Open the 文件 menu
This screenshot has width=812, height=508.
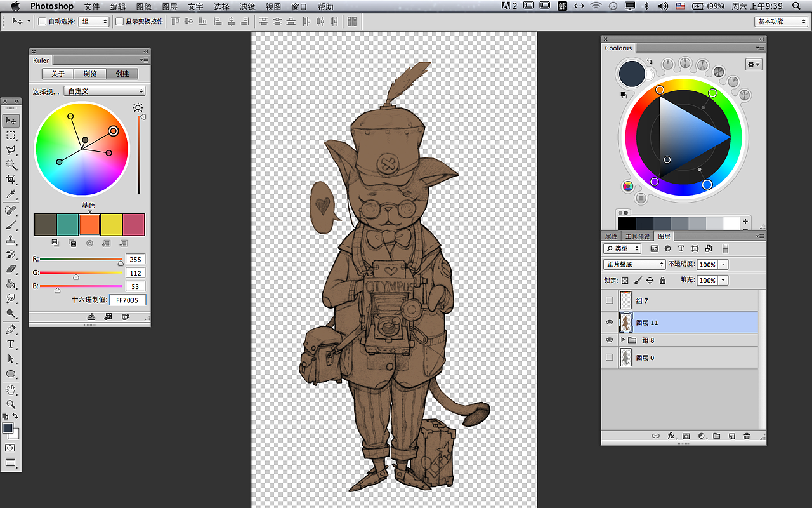pos(92,6)
